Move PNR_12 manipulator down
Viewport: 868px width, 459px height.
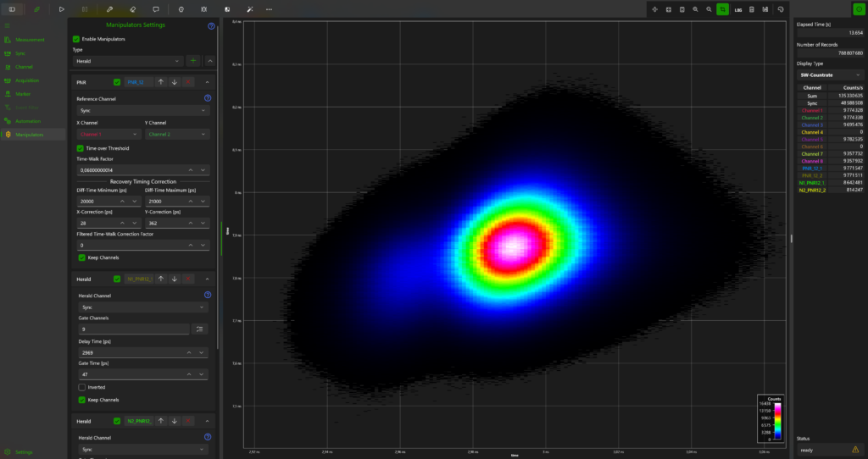[x=175, y=82]
